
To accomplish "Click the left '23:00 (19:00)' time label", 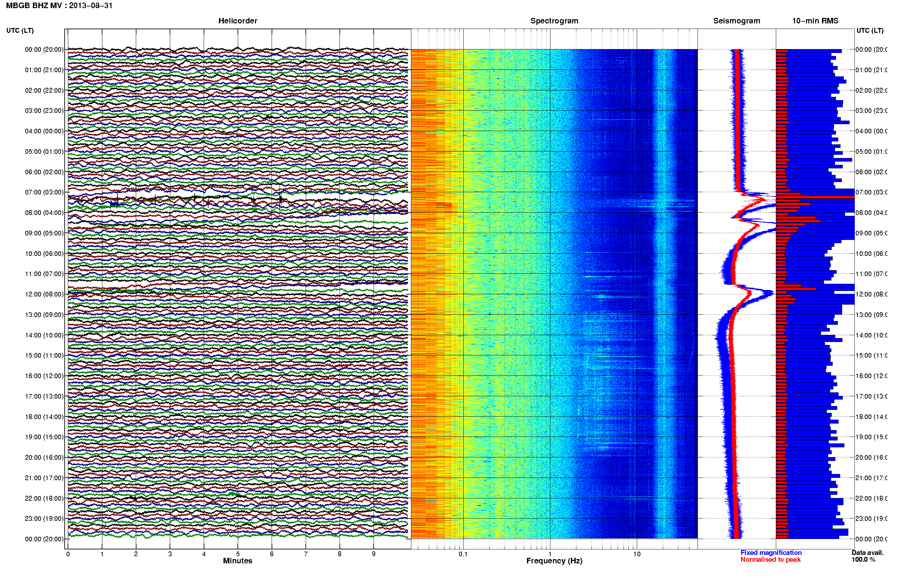I will pos(44,519).
